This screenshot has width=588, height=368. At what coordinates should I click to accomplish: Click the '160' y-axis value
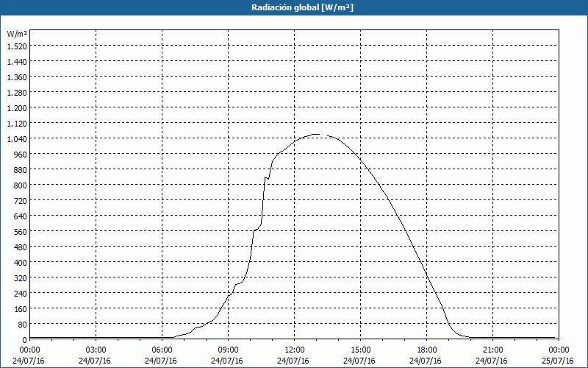tap(20, 308)
